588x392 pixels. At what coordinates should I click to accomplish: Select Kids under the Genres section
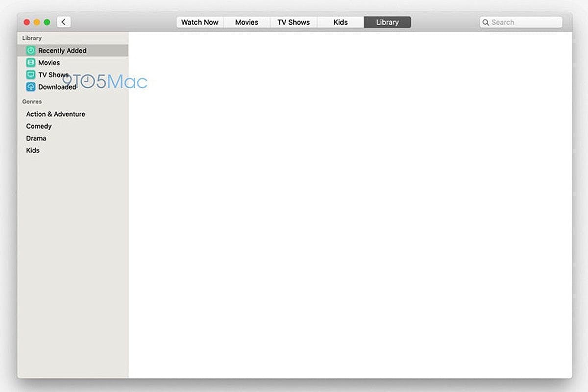[x=33, y=150]
